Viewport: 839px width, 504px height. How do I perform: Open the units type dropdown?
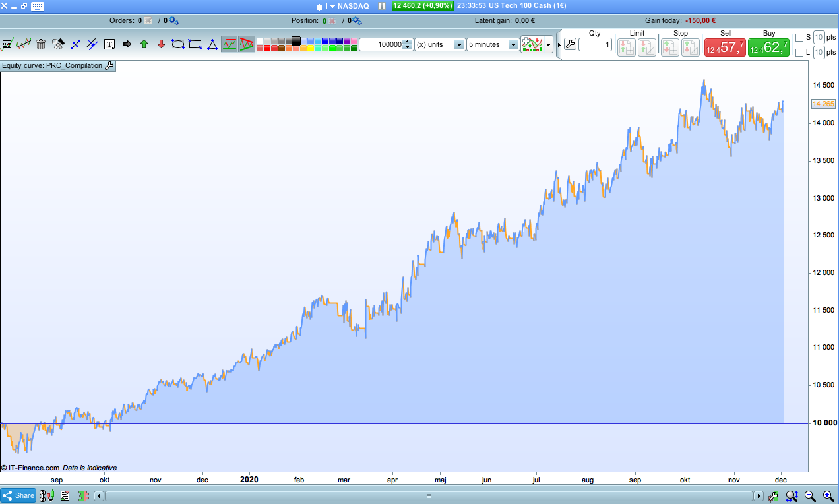point(440,44)
